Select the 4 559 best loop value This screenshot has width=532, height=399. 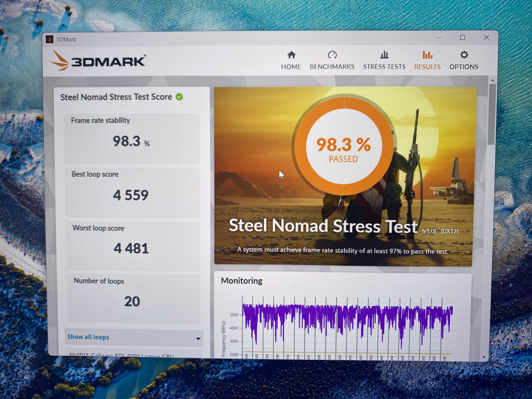tap(131, 195)
